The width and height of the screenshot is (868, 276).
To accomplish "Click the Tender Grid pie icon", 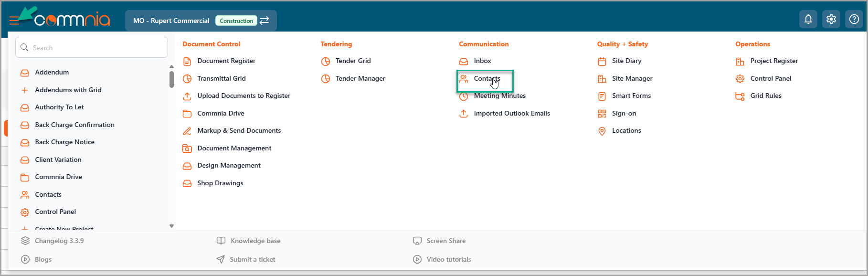I will tap(326, 61).
